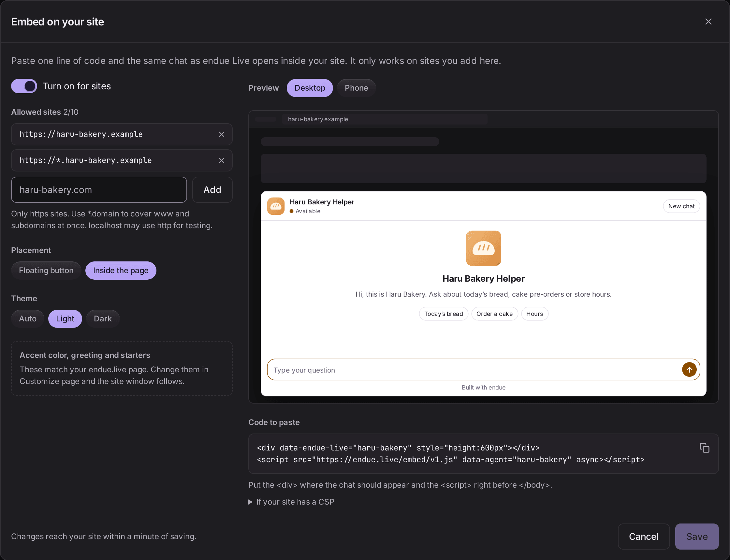This screenshot has width=730, height=560.
Task: Add the typed site to allowed list
Action: (x=212, y=190)
